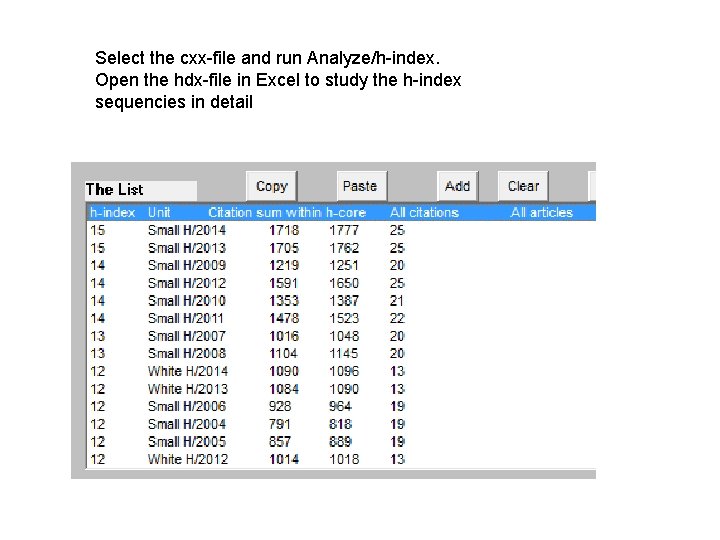Click the value 857 in the list
This screenshot has width=720, height=540.
coord(280,442)
